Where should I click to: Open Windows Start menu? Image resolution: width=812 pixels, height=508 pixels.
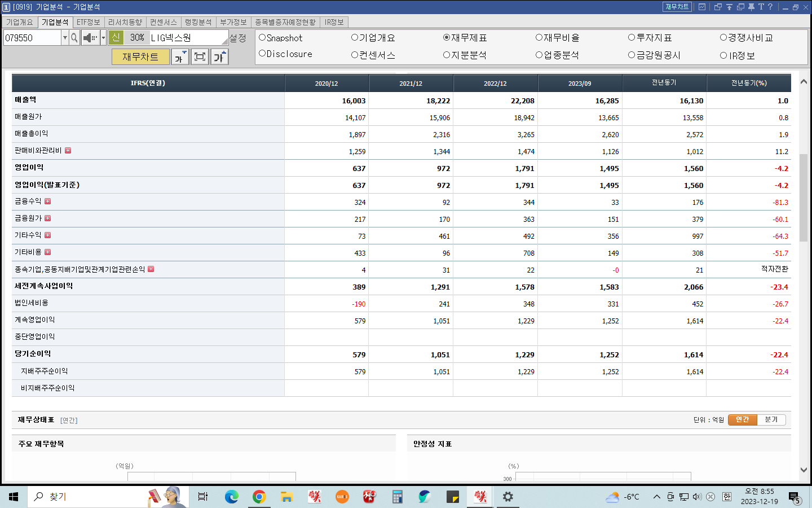coord(14,497)
